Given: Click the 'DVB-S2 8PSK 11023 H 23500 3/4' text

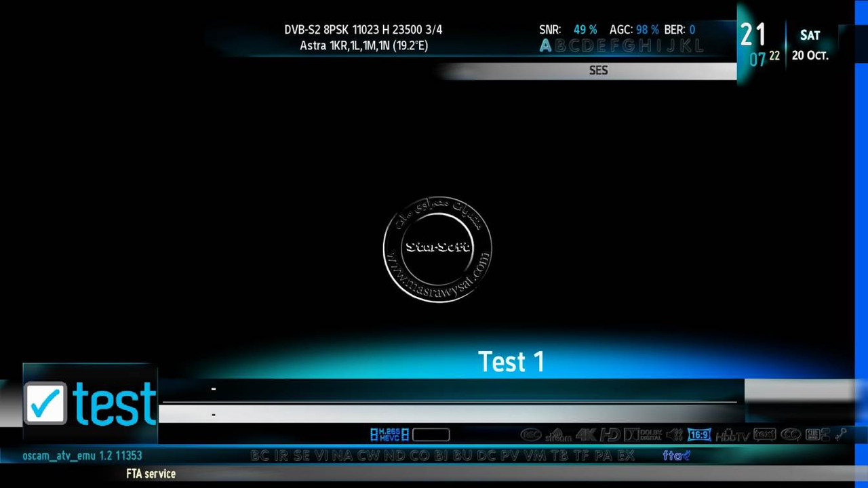Looking at the screenshot, I should point(363,30).
